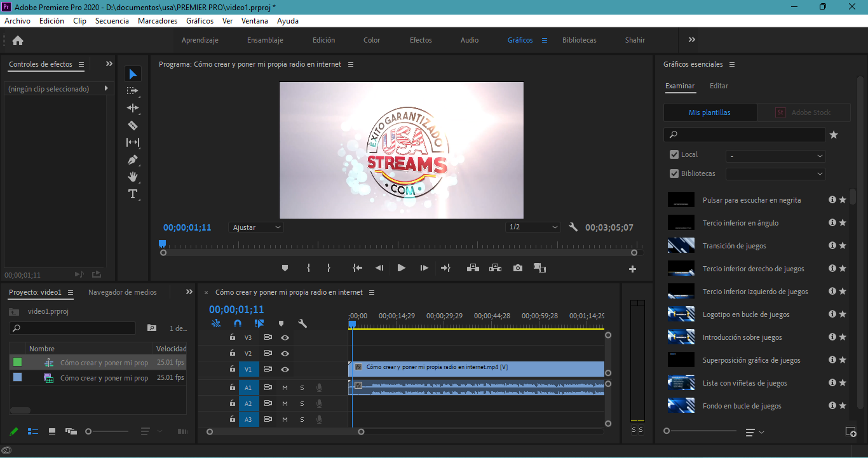Click the Lift button

tap(473, 268)
